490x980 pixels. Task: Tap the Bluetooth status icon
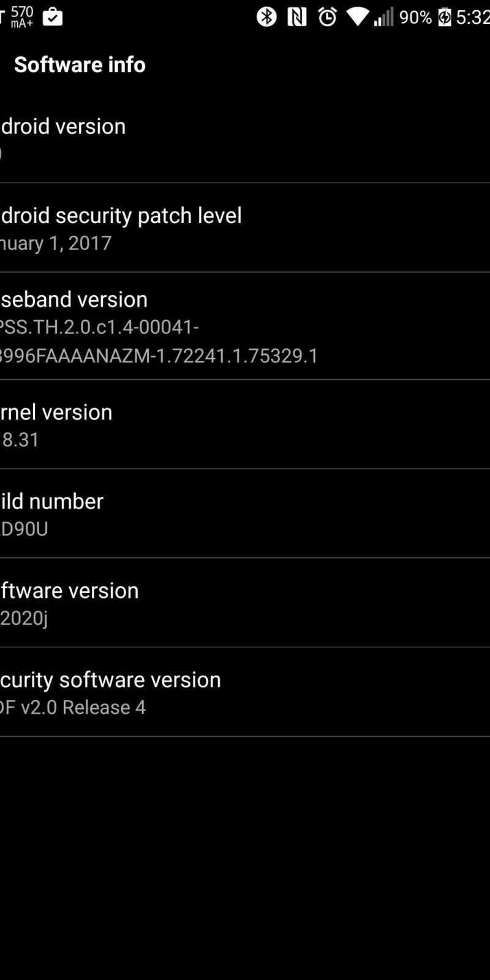(266, 17)
